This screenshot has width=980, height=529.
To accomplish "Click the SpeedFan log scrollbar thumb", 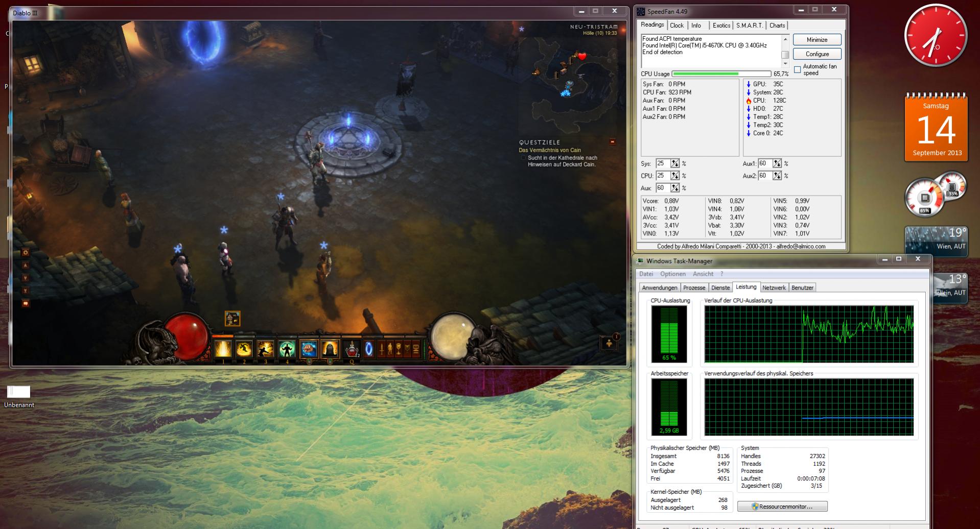I will tap(785, 55).
